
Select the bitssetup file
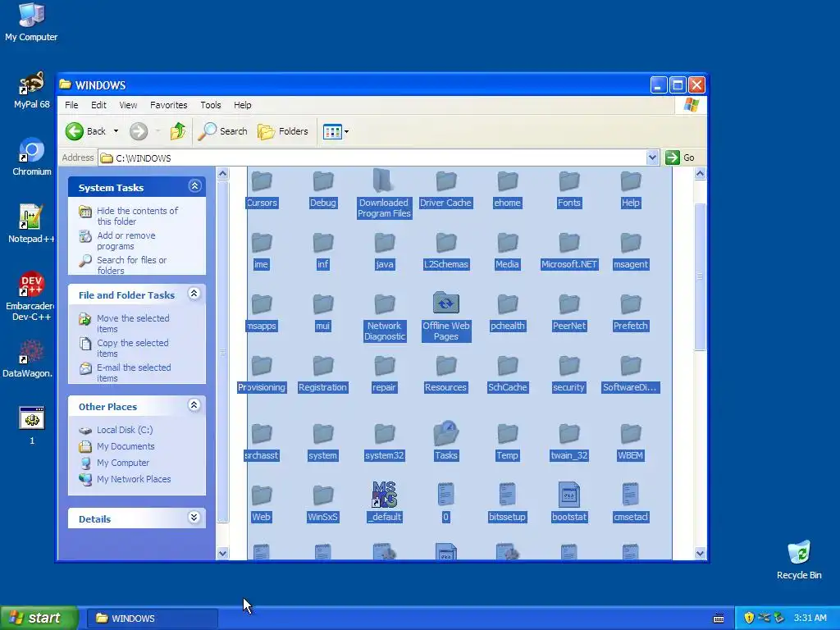[x=507, y=503]
